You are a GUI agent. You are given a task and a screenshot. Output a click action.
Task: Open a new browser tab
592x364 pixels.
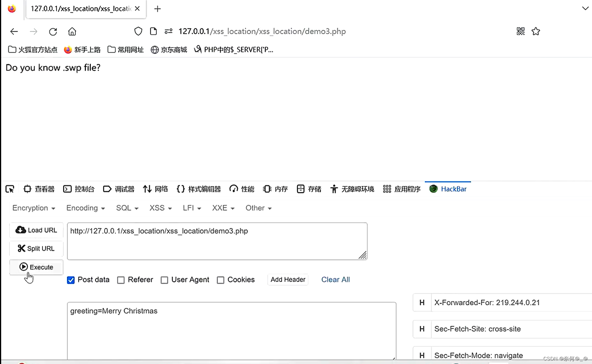tap(157, 9)
